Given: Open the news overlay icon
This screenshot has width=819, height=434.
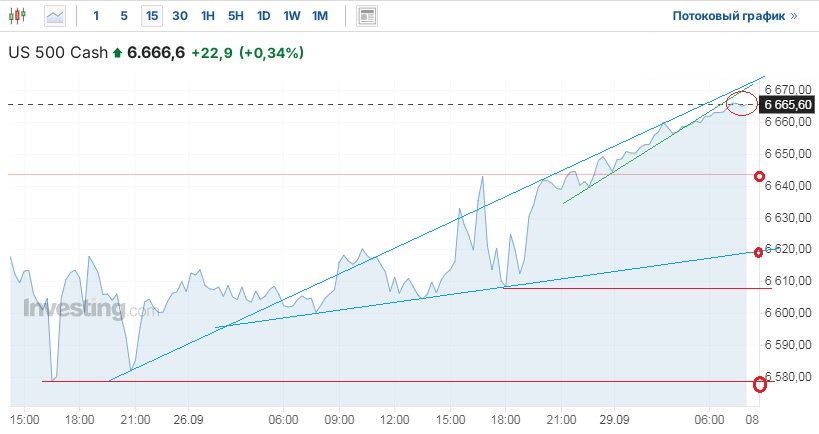Looking at the screenshot, I should pyautogui.click(x=367, y=16).
